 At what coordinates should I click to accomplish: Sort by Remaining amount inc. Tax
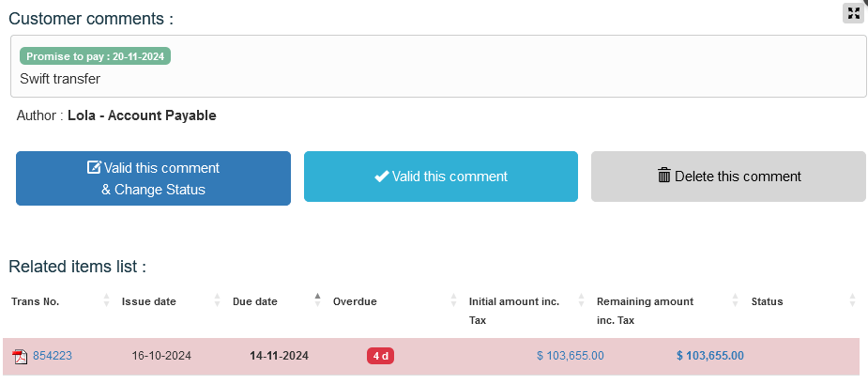645,301
